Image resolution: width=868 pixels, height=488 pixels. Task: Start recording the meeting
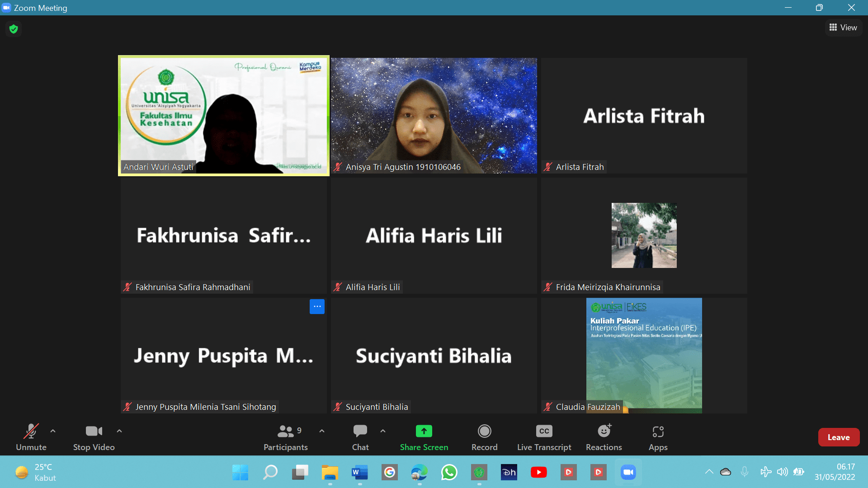click(x=485, y=437)
